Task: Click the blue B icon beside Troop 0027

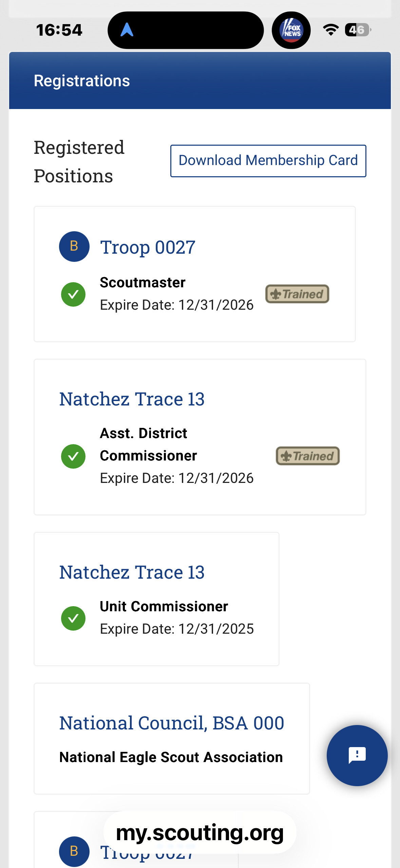Action: (x=74, y=247)
